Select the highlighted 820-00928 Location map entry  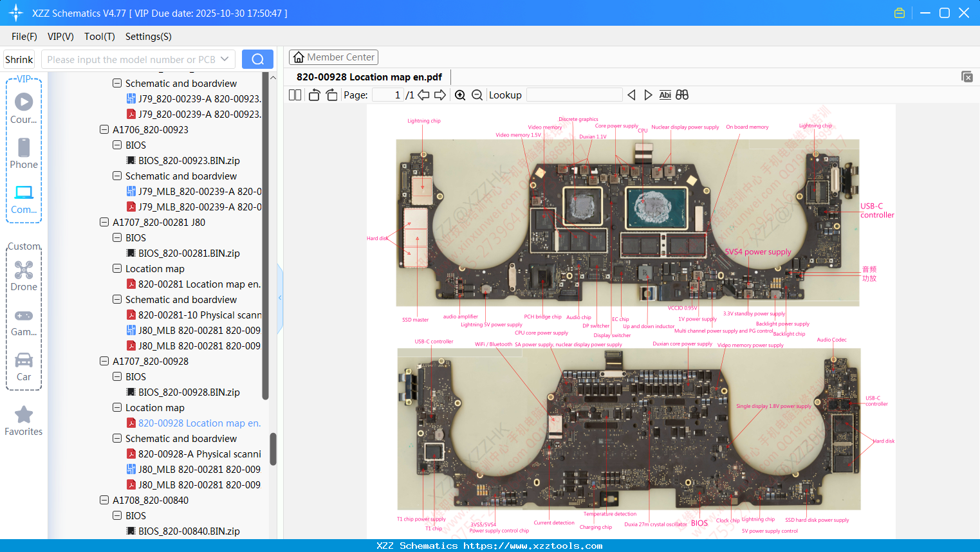[x=194, y=423]
